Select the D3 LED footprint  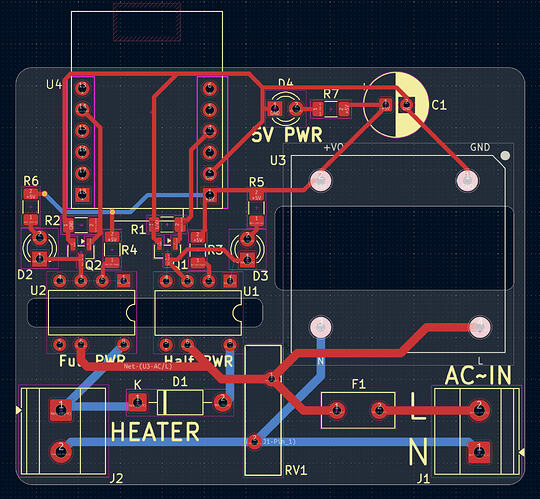click(x=248, y=249)
